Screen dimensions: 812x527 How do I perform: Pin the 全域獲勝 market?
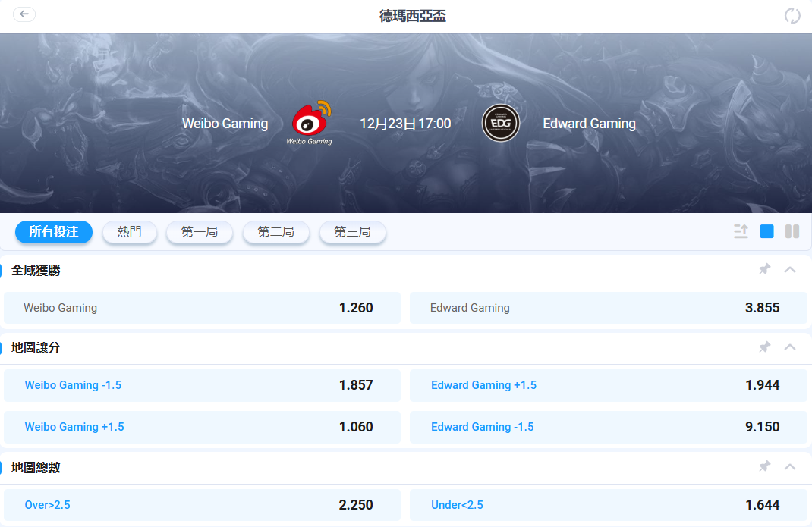pyautogui.click(x=764, y=269)
